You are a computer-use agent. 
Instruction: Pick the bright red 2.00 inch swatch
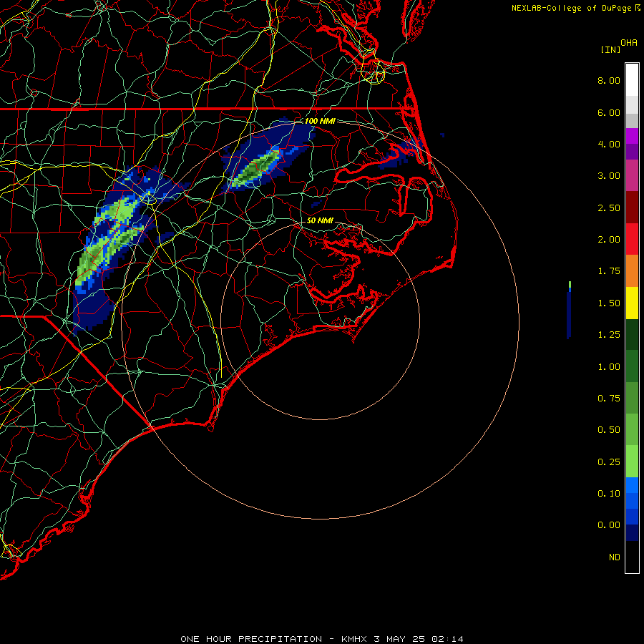(x=632, y=239)
